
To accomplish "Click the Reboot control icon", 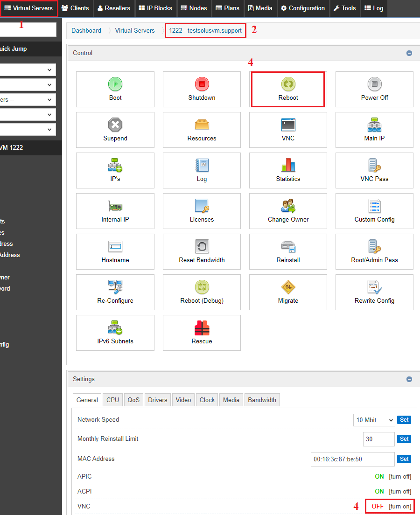I will [288, 84].
